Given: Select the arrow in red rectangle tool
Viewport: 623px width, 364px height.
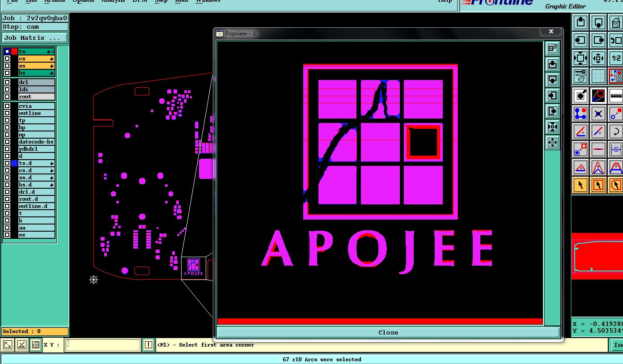Looking at the screenshot, I should coord(598,184).
